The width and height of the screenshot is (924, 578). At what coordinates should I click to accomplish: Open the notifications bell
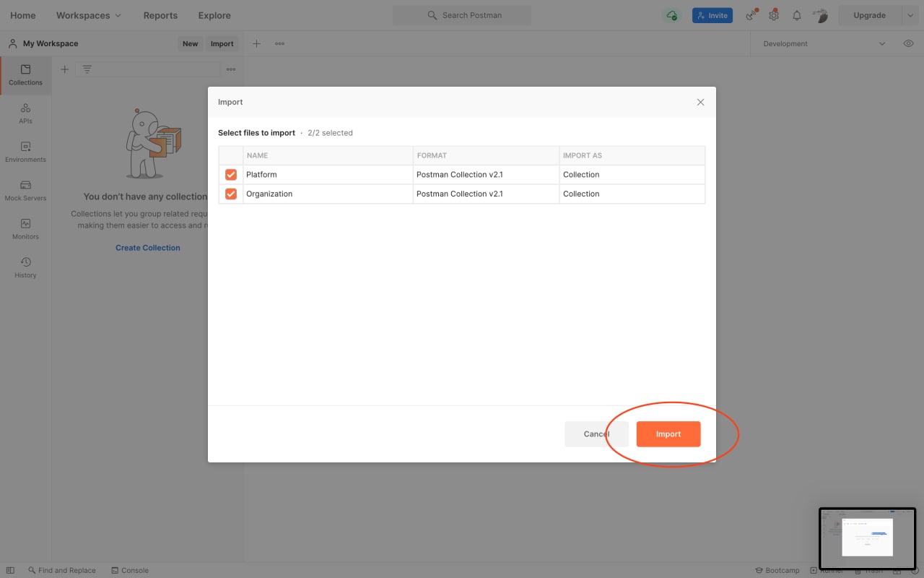pos(797,15)
